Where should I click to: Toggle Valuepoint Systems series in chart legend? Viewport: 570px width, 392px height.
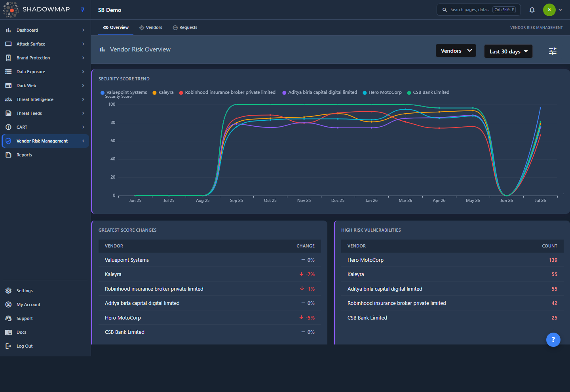123,92
